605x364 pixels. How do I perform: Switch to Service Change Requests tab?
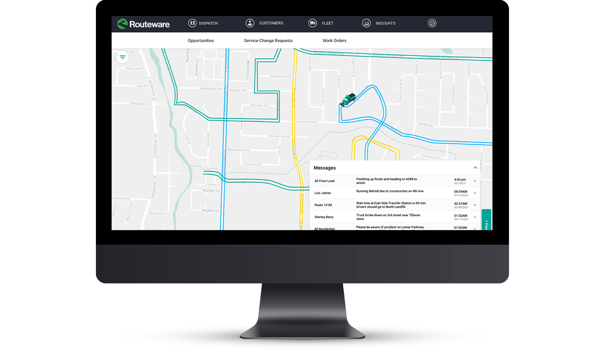pyautogui.click(x=268, y=41)
